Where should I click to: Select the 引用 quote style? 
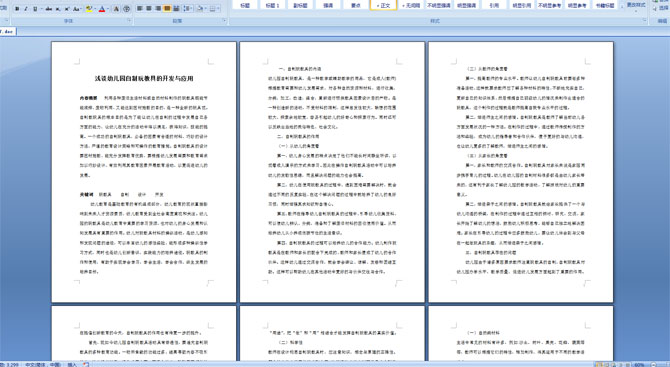point(494,5)
